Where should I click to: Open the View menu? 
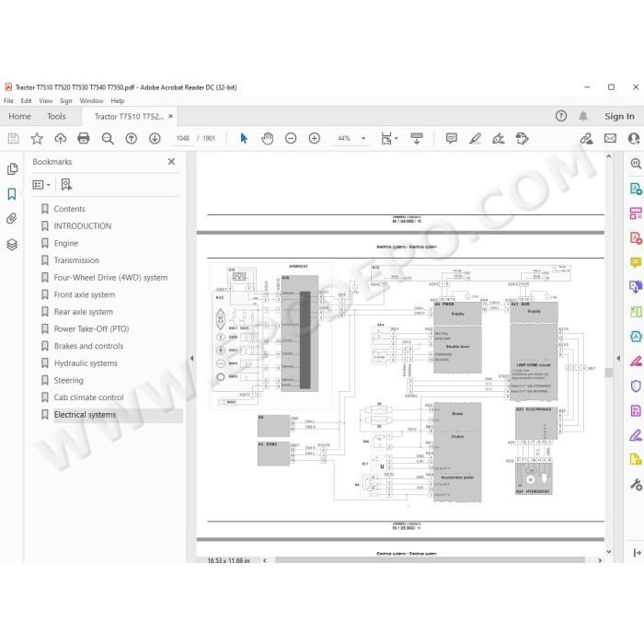tap(46, 100)
